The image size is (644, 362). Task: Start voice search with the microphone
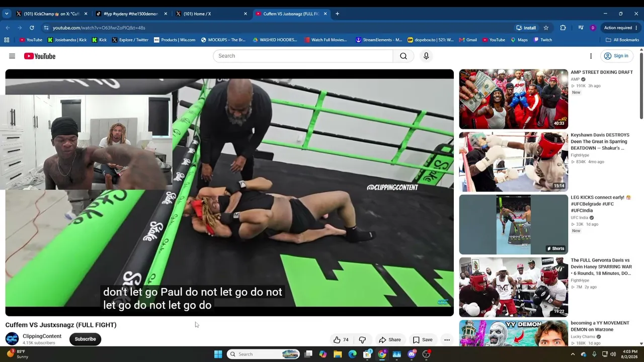(426, 56)
